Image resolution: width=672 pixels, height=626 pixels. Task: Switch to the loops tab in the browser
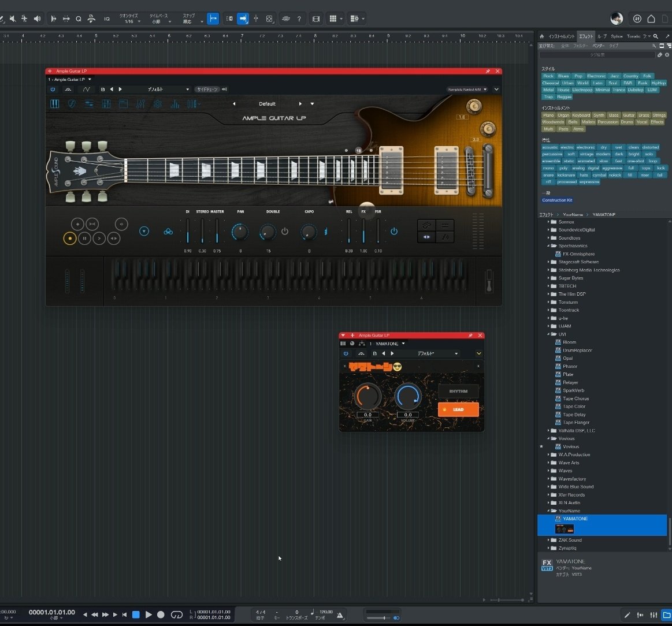[x=602, y=36]
